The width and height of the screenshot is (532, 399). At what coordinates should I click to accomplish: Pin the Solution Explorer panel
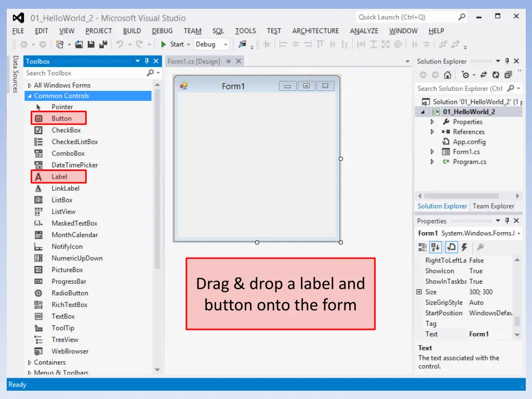[507, 61]
